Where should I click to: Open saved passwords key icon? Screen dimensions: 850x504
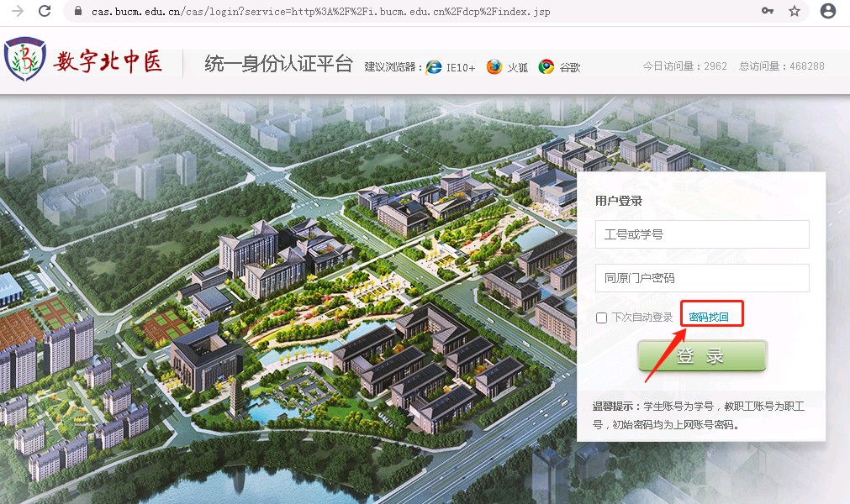coord(767,11)
